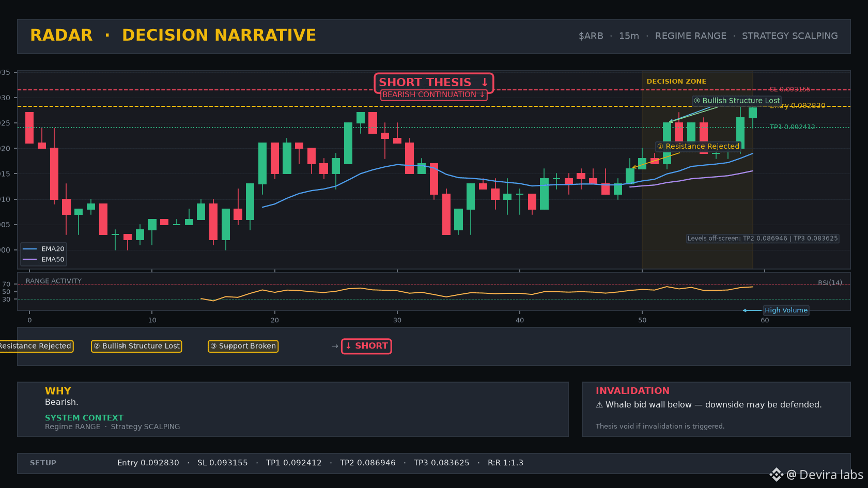Click the Regime RANGE · Strategy SCALPING line
The image size is (868, 488).
click(113, 427)
